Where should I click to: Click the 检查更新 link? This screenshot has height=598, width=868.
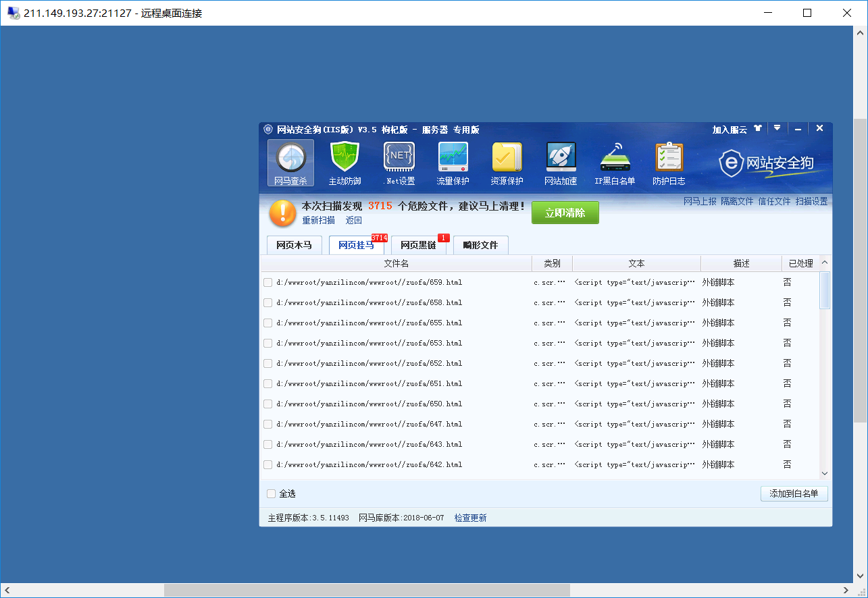coord(470,518)
